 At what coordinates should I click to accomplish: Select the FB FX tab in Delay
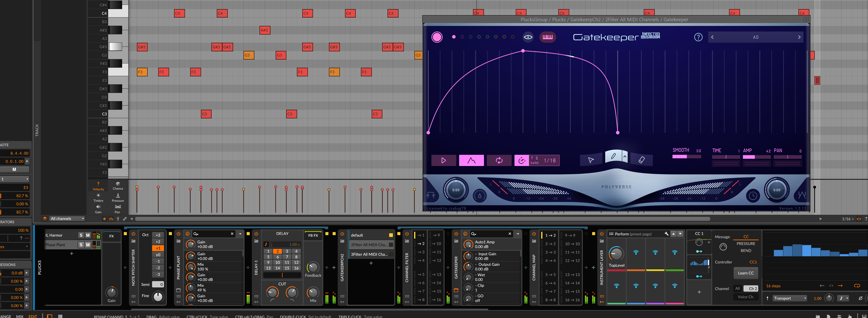pos(313,236)
